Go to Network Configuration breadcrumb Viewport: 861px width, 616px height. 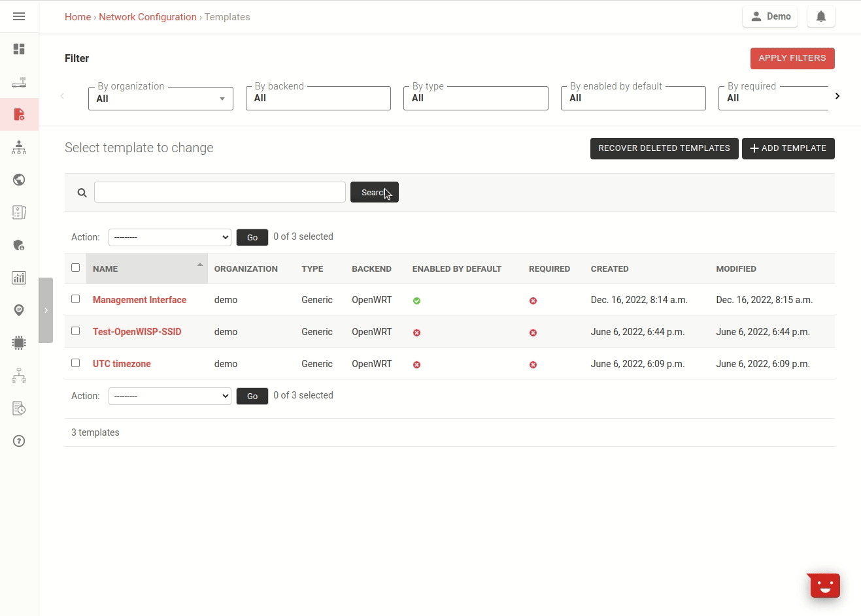tap(148, 17)
